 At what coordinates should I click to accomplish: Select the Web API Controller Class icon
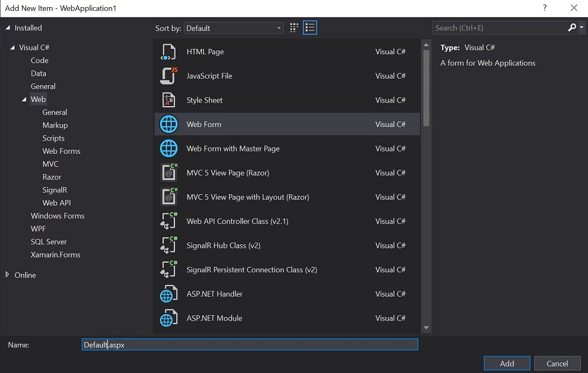tap(169, 221)
